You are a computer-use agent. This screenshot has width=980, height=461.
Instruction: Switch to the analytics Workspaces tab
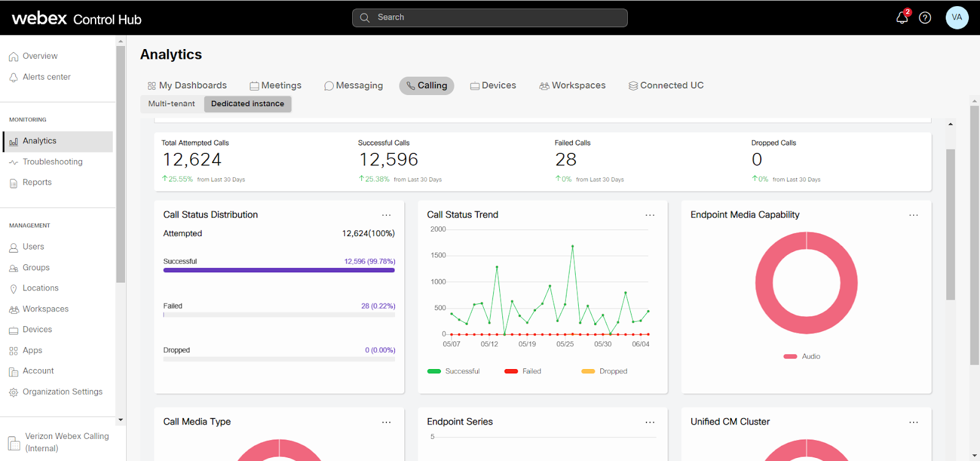[573, 86]
